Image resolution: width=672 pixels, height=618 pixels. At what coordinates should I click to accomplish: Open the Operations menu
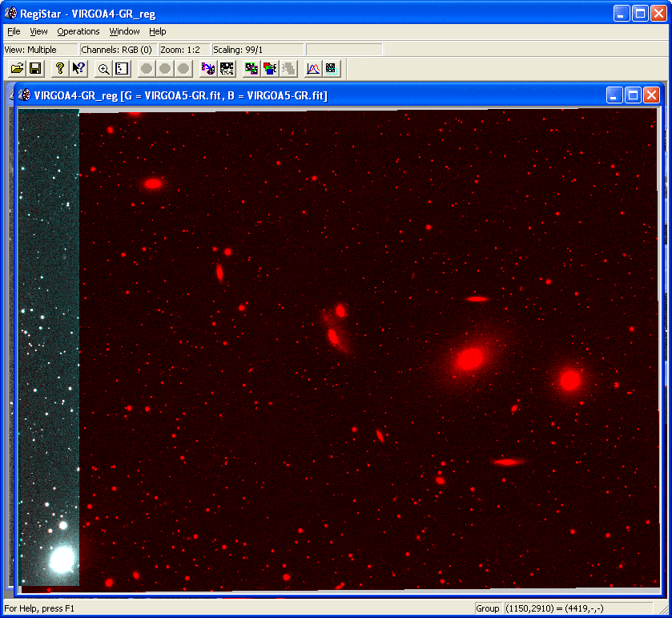pos(78,31)
